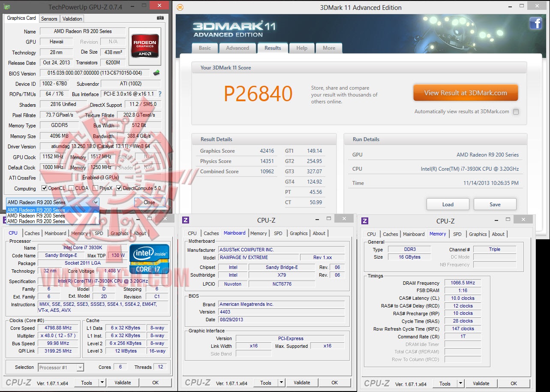The image size is (550, 392).
Task: Click the DRAM Frequency 1066.5 MHz value
Action: click(463, 283)
